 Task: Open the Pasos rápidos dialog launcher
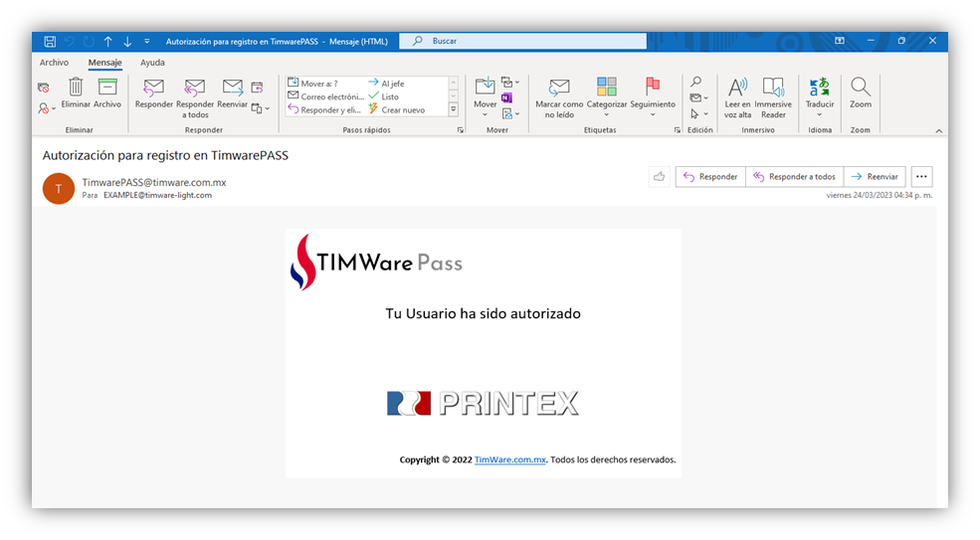[x=461, y=130]
